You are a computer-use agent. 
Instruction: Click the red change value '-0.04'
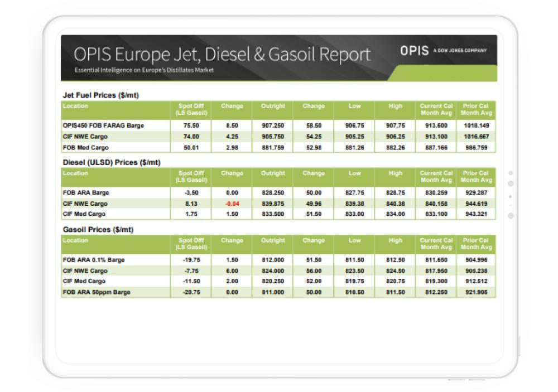tap(232, 204)
